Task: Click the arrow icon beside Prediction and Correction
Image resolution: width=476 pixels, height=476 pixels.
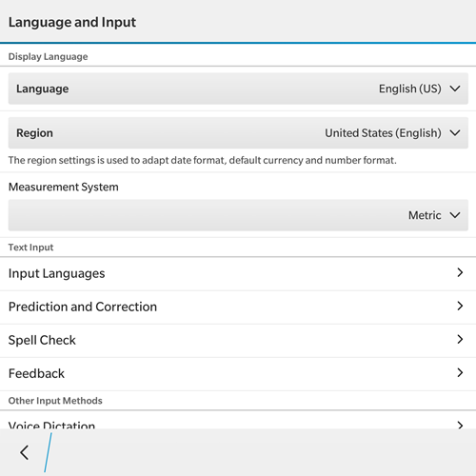Action: click(460, 306)
